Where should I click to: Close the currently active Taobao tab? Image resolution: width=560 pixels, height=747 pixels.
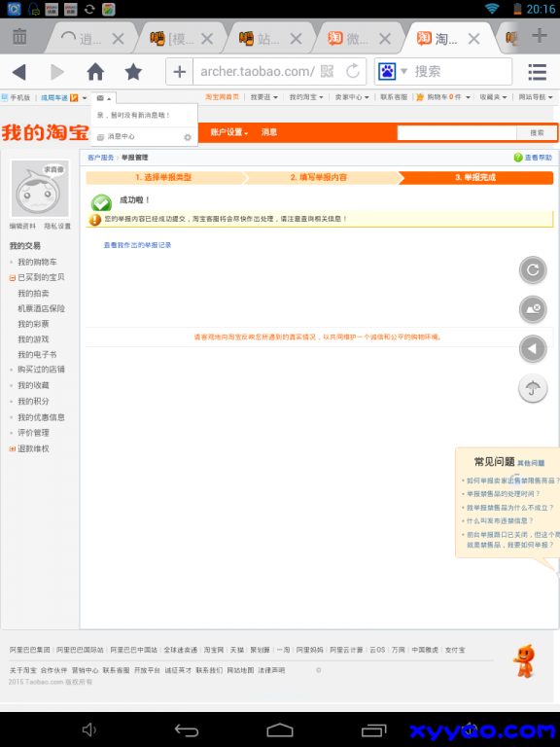pos(473,39)
